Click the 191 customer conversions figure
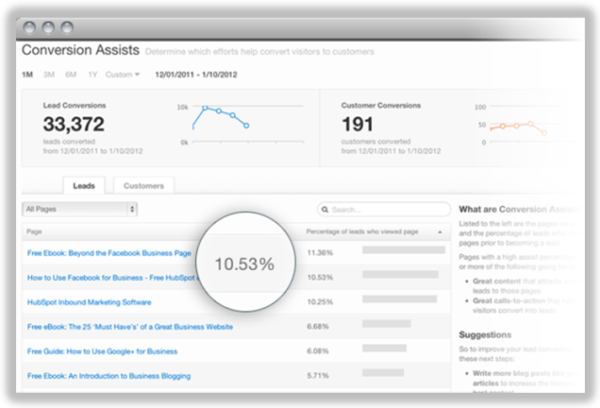Screen dimensions: 600x408 (357, 124)
